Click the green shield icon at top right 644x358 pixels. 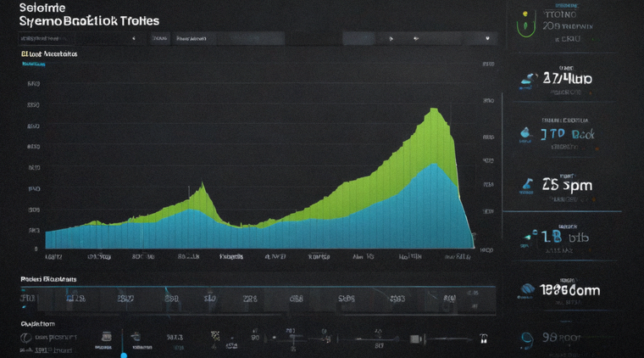(x=525, y=25)
